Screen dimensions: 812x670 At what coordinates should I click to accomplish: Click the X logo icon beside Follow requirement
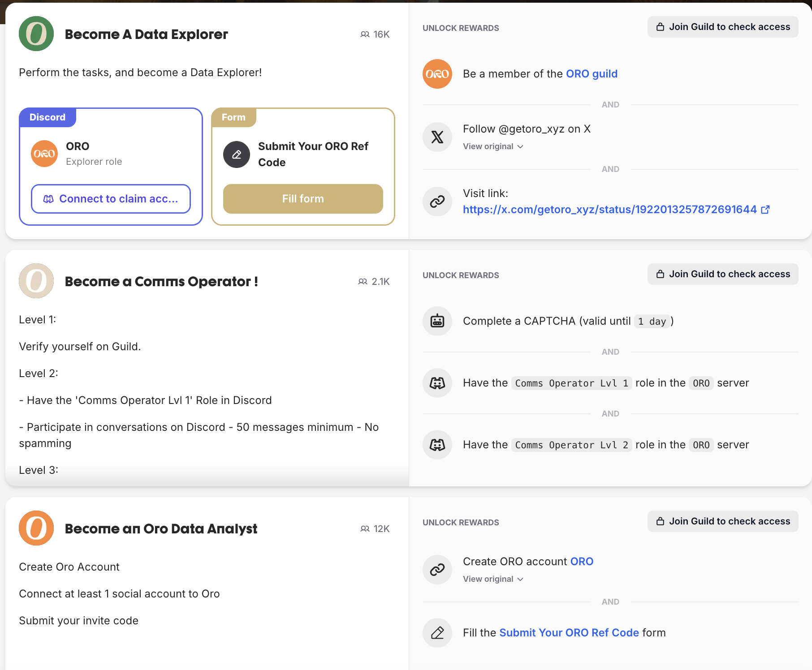pos(437,137)
